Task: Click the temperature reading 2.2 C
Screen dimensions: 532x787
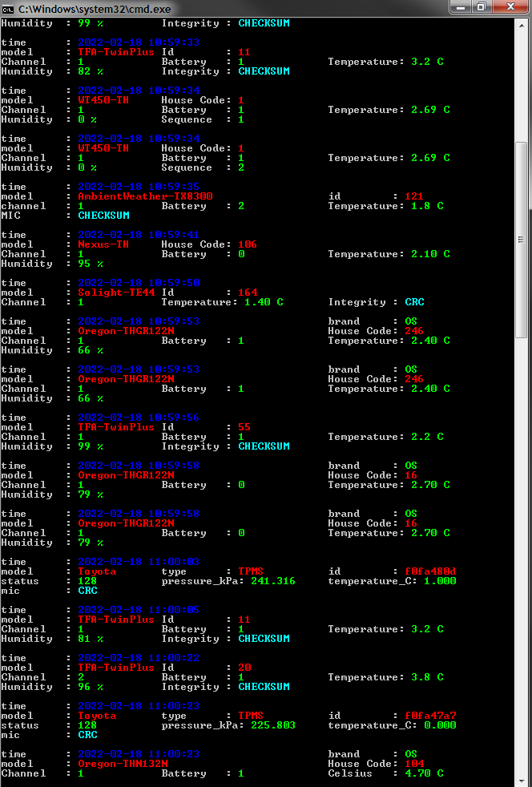Action: pos(427,437)
